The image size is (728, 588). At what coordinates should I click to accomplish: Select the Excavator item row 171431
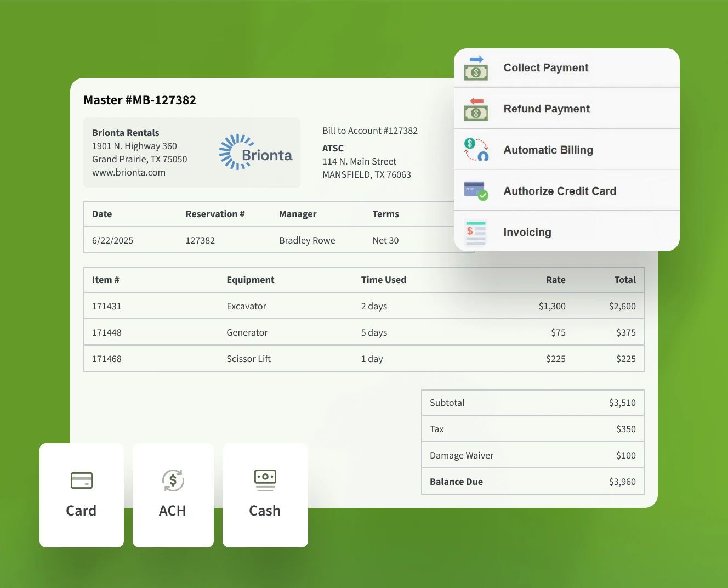[x=363, y=306]
